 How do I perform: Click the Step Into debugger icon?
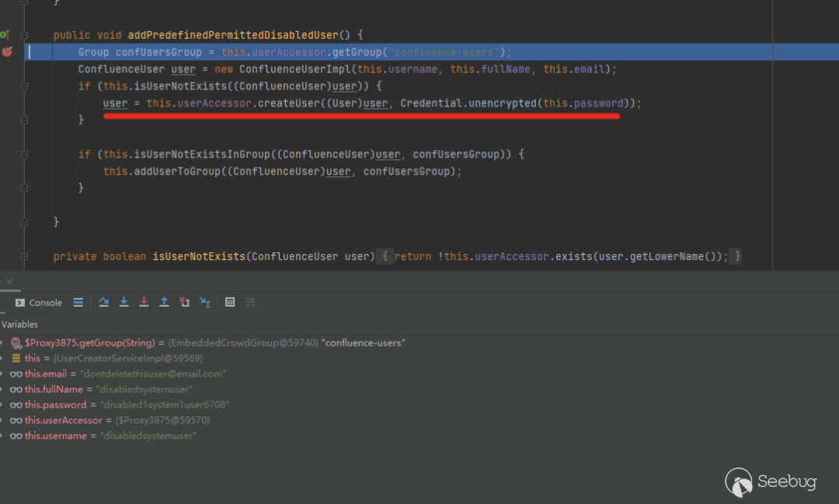point(124,302)
